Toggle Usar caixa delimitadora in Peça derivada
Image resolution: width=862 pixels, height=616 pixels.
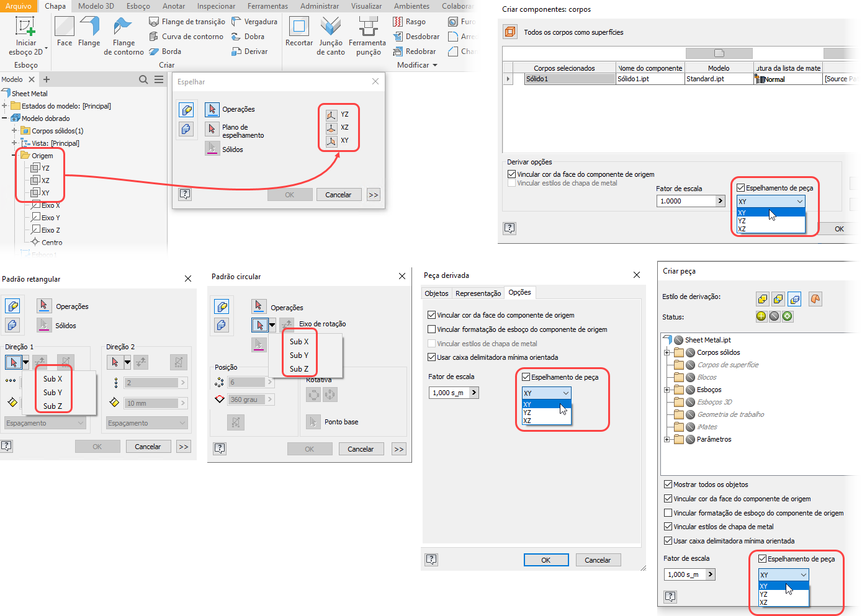pos(432,357)
